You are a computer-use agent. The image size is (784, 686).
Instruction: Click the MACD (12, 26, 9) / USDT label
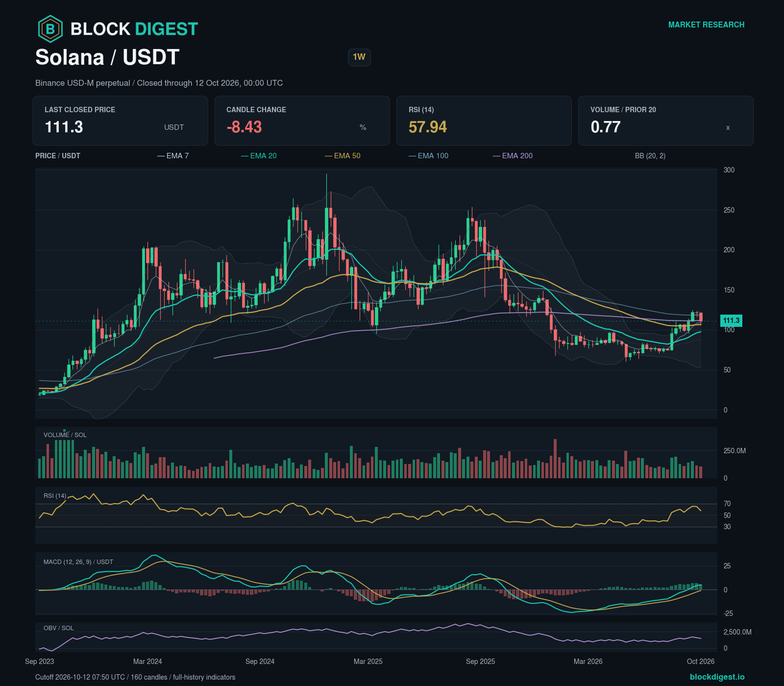pos(78,562)
